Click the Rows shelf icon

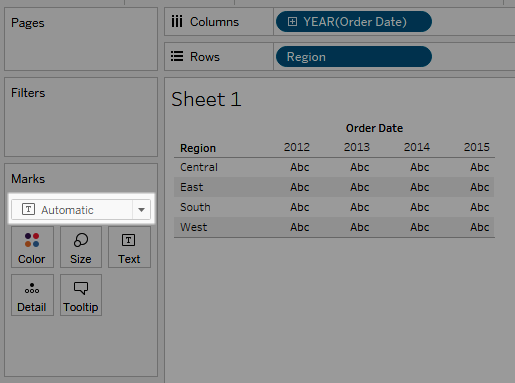coord(177,56)
